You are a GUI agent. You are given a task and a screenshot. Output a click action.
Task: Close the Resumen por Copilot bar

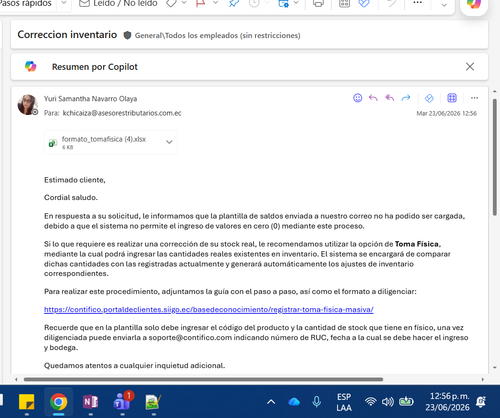coord(470,66)
